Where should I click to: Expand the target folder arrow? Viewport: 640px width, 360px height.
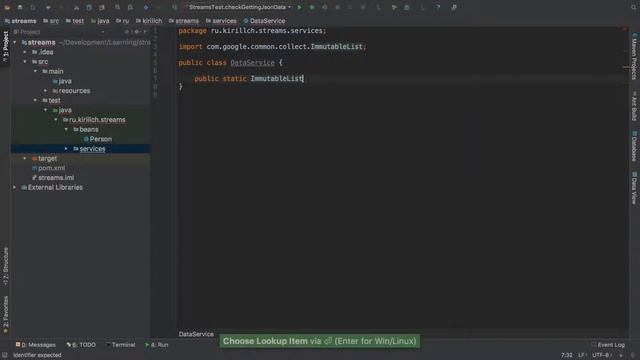tap(25, 158)
